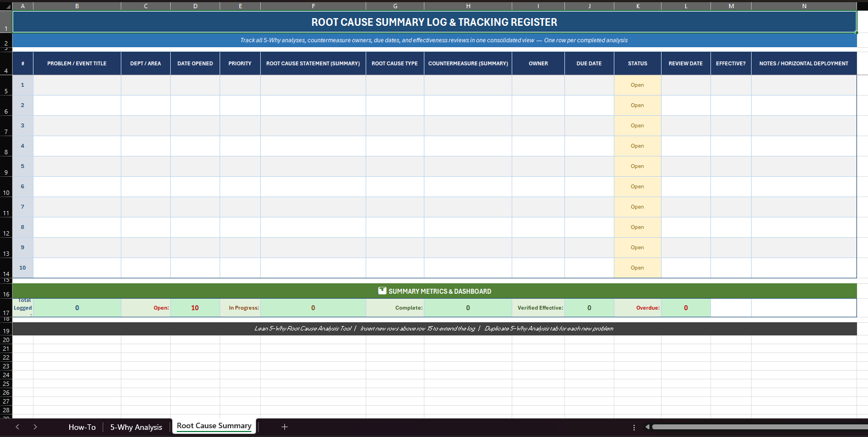Go to previous sheet with left arrow
This screenshot has width=868, height=437.
click(x=18, y=427)
